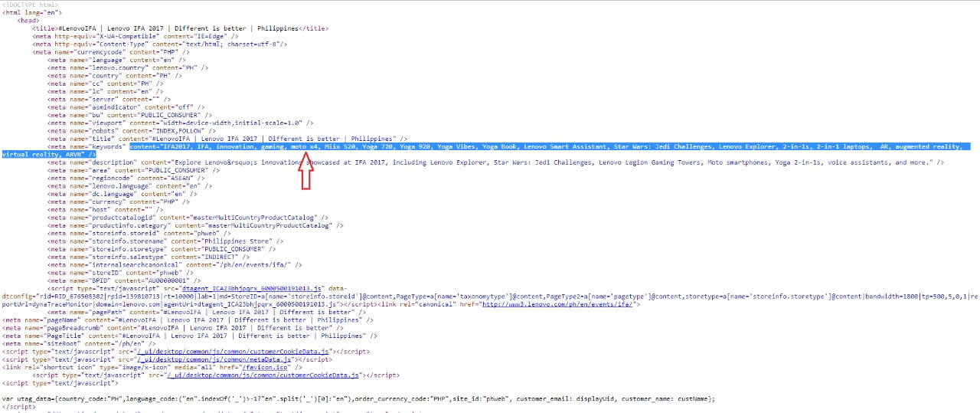Screen dimensions: 980x413
Task: Click the lenovo.country meta line
Action: pos(127,67)
